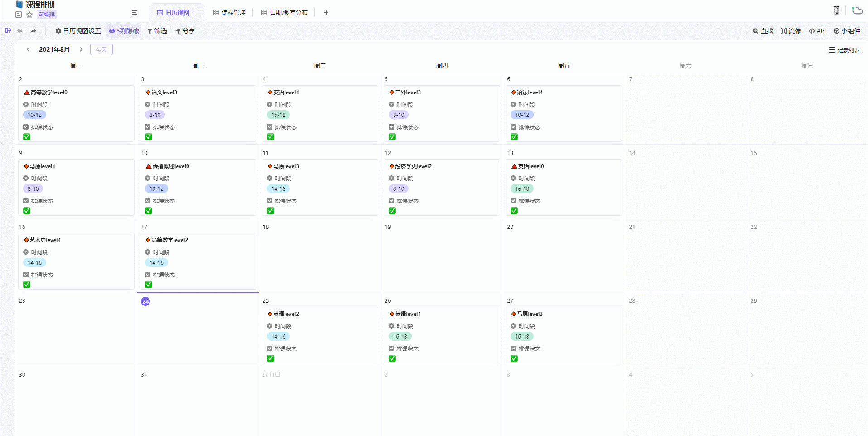This screenshot has height=436, width=868.
Task: Toggle 排课状态 checkbox on 英语level2 card
Action: click(x=270, y=358)
